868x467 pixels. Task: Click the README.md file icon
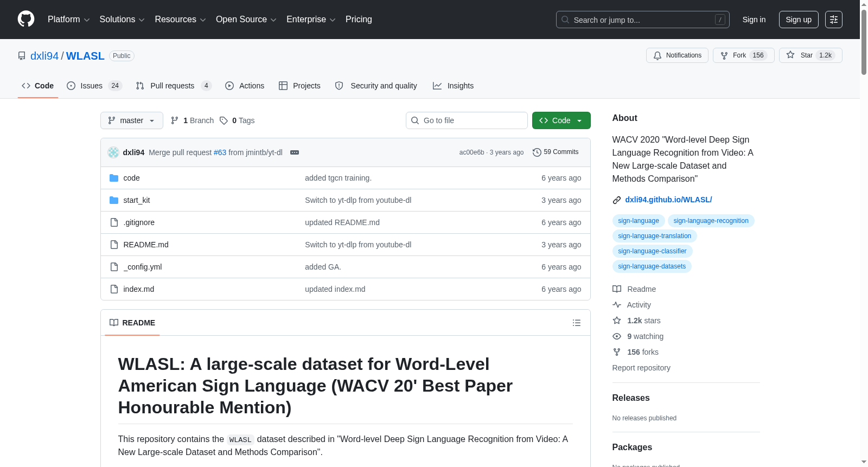[x=114, y=245]
